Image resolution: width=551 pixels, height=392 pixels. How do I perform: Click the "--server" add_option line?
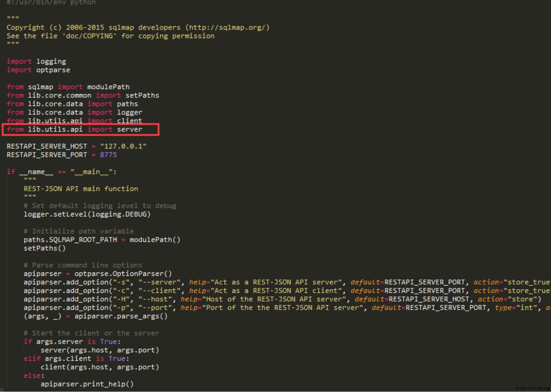287,282
